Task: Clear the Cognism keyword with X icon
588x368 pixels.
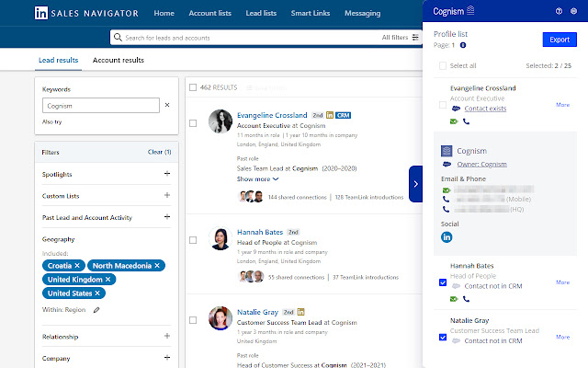Action: click(166, 106)
